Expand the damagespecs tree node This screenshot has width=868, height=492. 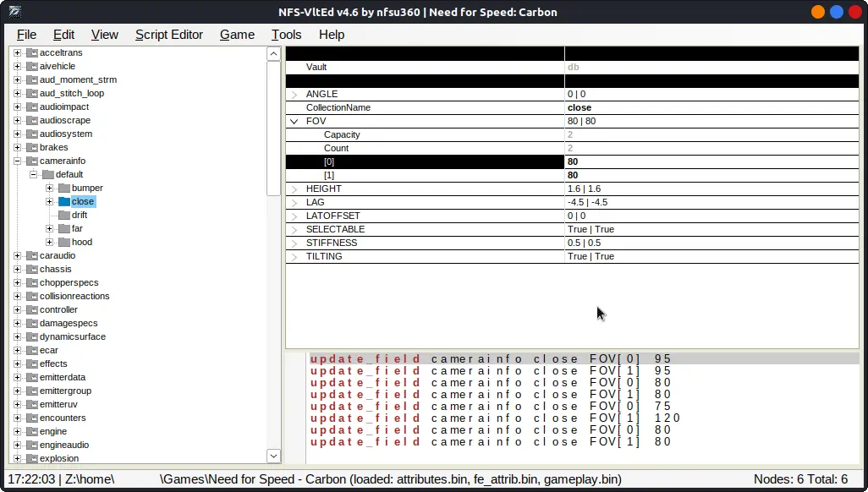(x=17, y=323)
